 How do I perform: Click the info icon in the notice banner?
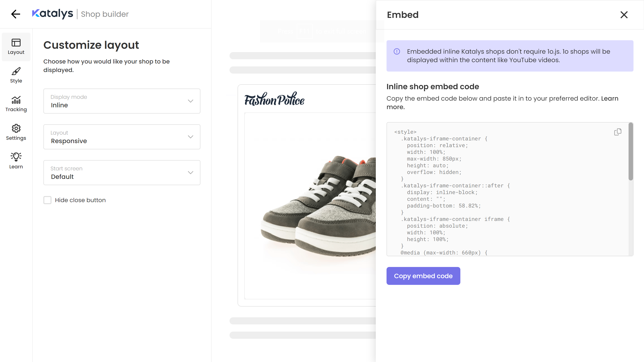[x=397, y=52]
